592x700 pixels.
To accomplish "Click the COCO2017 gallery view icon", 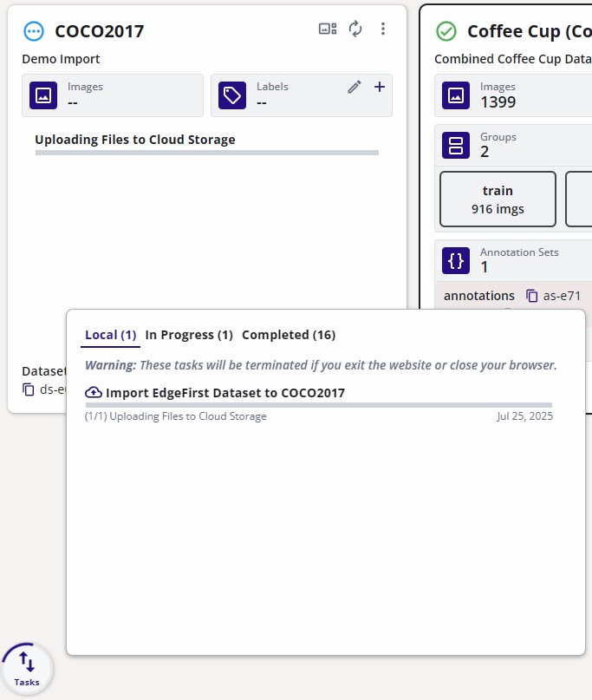I will point(328,29).
